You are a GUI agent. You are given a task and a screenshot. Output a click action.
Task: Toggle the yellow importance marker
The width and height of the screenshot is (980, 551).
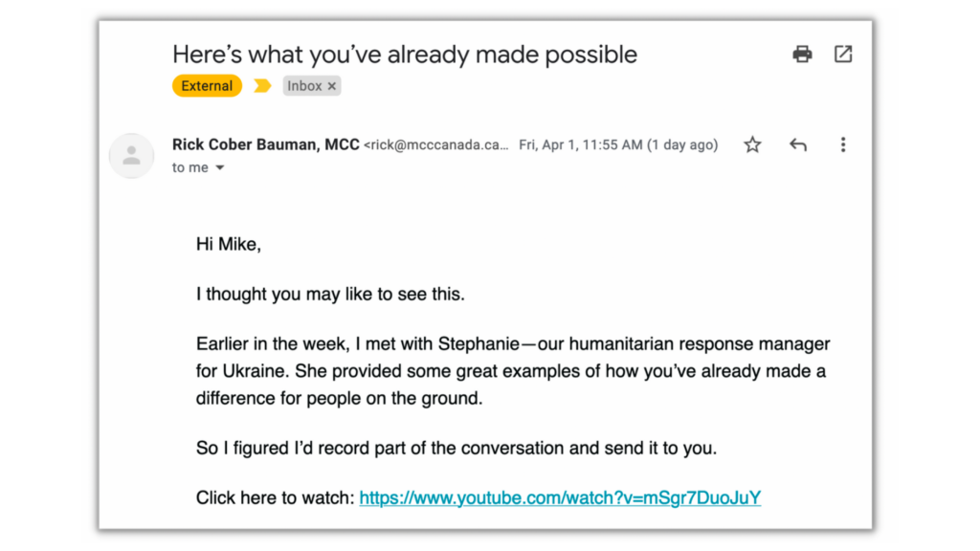click(262, 86)
